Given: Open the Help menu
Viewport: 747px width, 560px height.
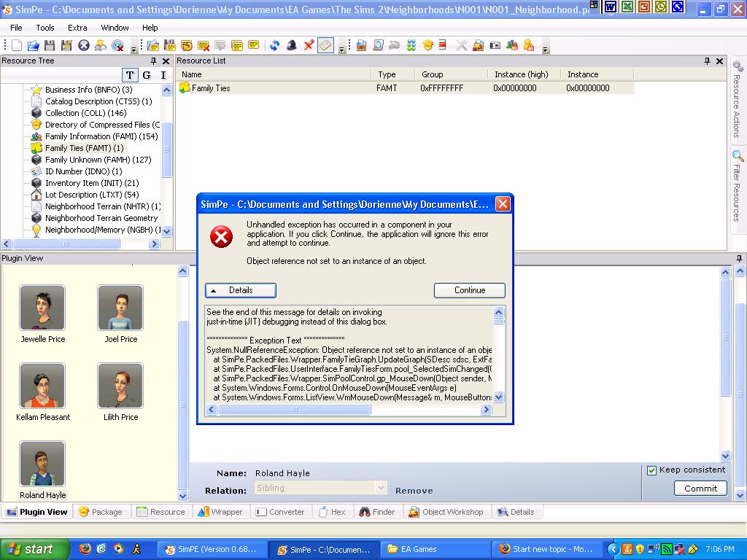Looking at the screenshot, I should 150,28.
